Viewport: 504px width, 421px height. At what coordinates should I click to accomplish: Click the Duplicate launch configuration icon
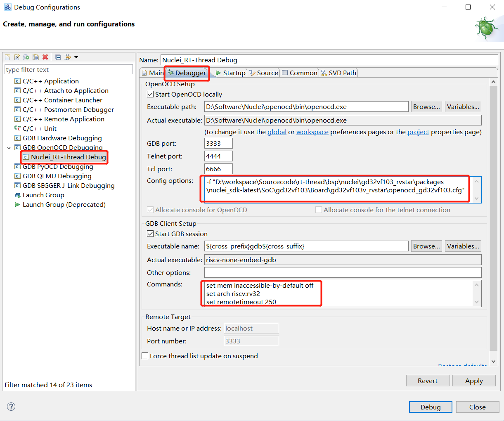pos(36,57)
